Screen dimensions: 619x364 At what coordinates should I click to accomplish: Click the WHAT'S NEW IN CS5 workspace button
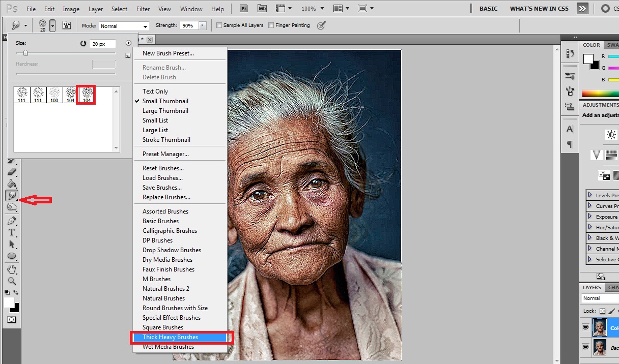tap(539, 9)
